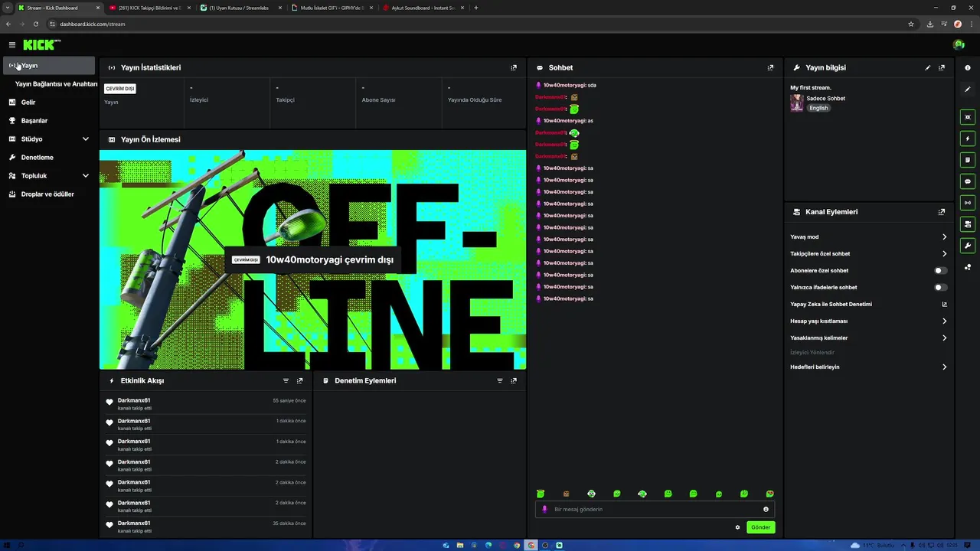This screenshot has width=980, height=551.
Task: Toggle broadcast stats icon in right sidebar
Action: (968, 203)
